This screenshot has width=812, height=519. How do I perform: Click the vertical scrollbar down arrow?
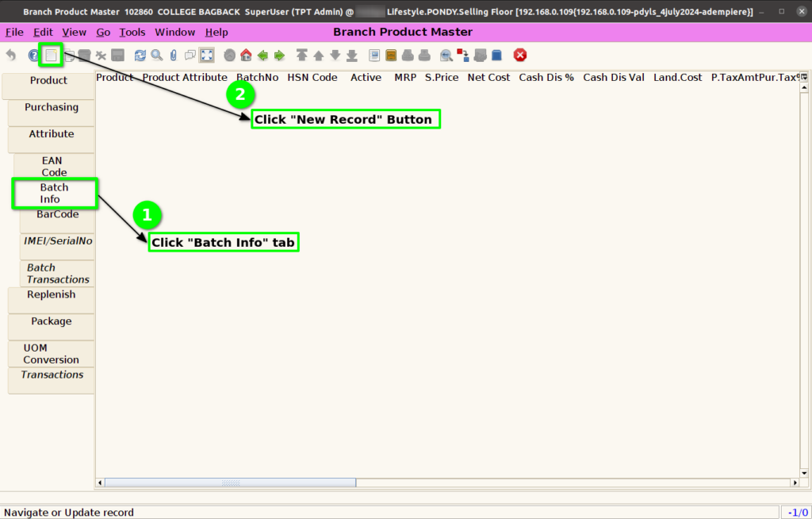804,473
